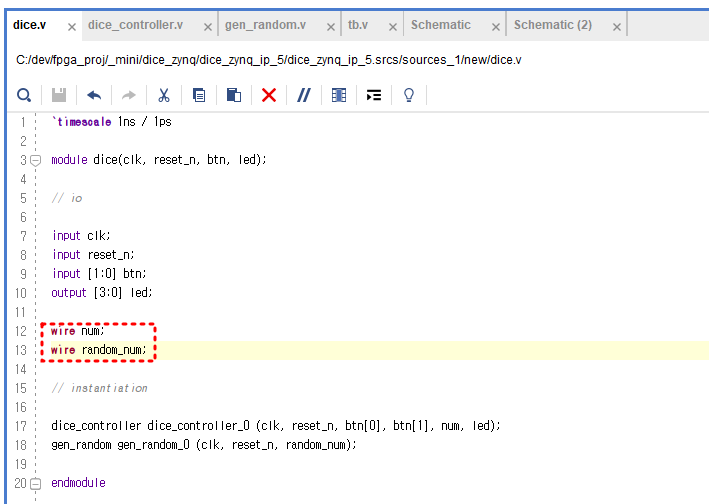Close the dice.v tab
This screenshot has width=709, height=504.
(71, 27)
